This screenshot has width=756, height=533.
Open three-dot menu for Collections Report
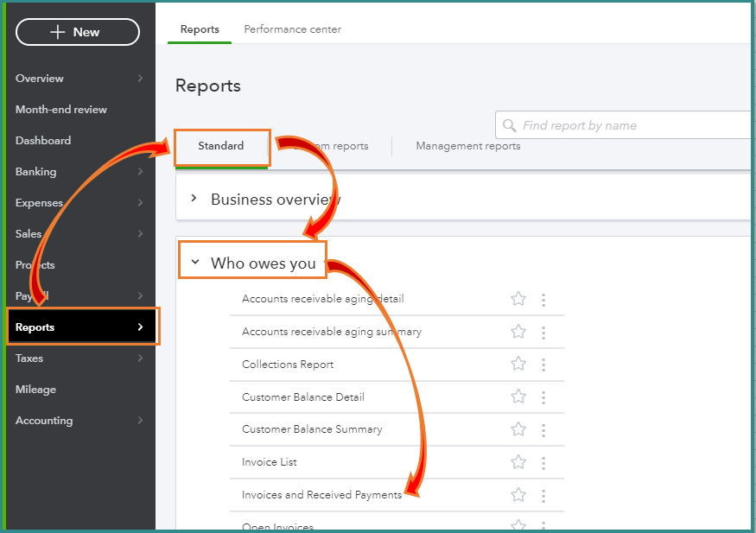[x=543, y=365]
